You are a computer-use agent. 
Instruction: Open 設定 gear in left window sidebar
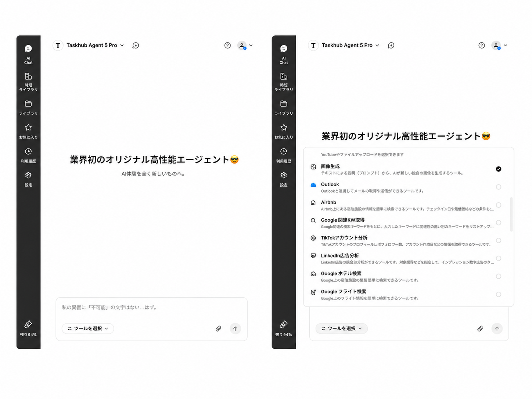tap(28, 179)
